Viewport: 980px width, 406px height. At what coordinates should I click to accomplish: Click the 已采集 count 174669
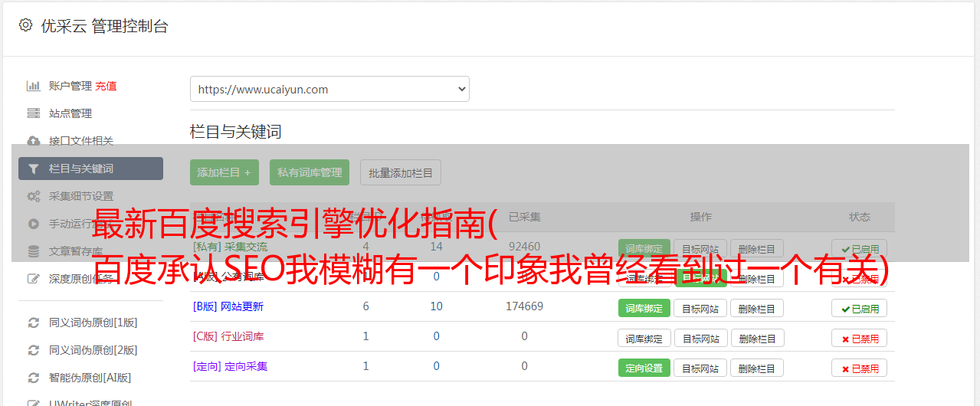click(524, 306)
